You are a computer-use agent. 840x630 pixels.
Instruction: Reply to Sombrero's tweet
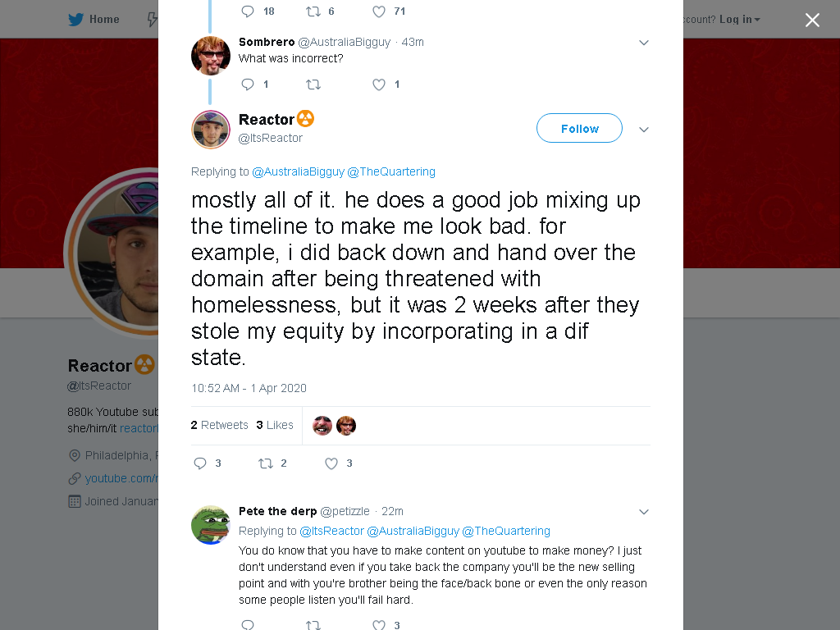pyautogui.click(x=248, y=84)
